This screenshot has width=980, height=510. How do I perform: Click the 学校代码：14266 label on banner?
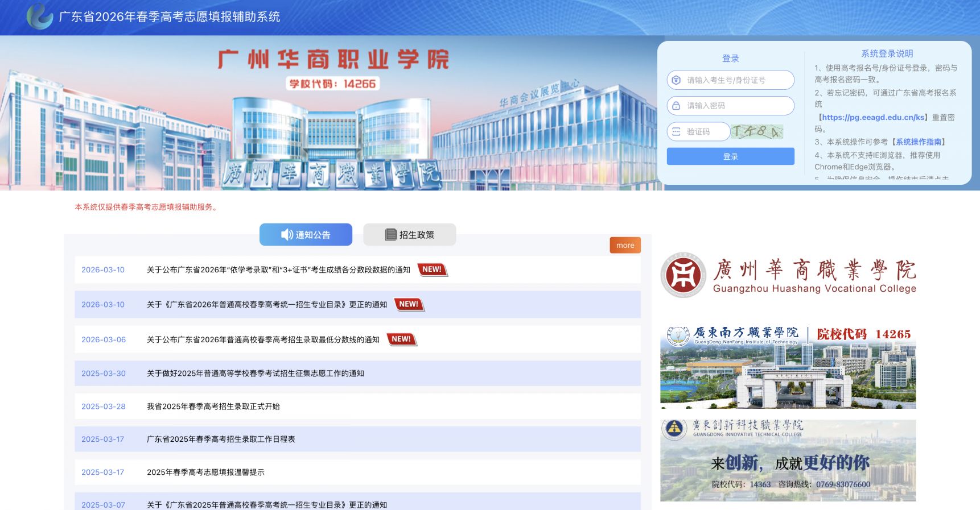coord(333,84)
